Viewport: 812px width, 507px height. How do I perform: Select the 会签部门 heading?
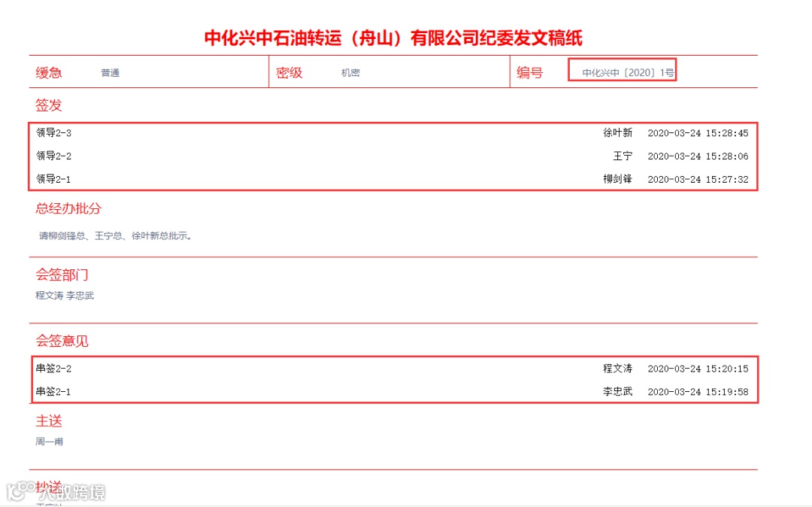(62, 275)
